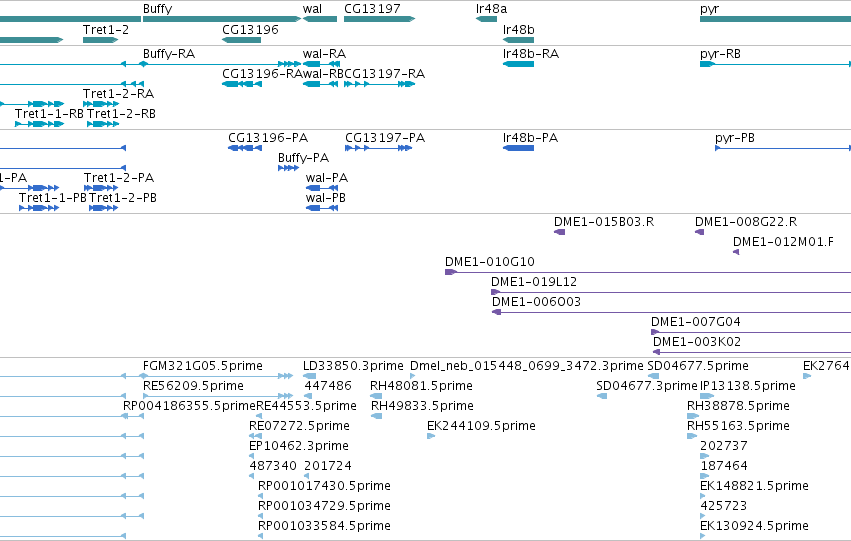The width and height of the screenshot is (851, 541).
Task: Click the Tret1-2 gene arrow
Action: [x=100, y=40]
